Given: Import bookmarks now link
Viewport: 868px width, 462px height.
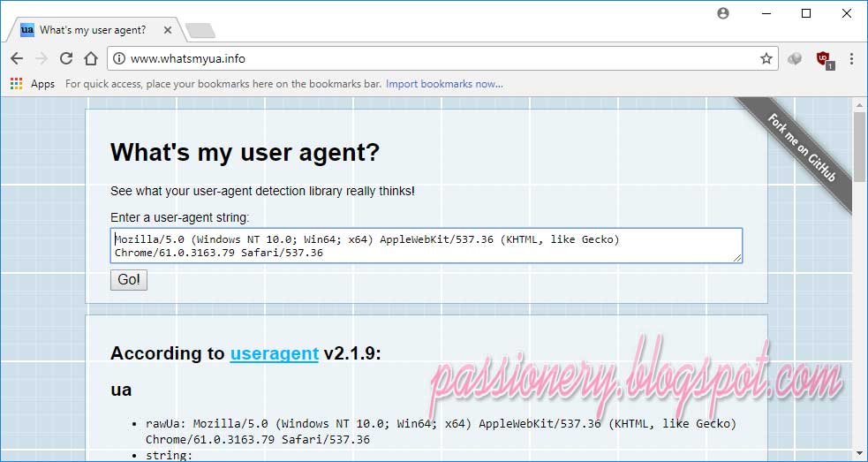Looking at the screenshot, I should coord(444,84).
